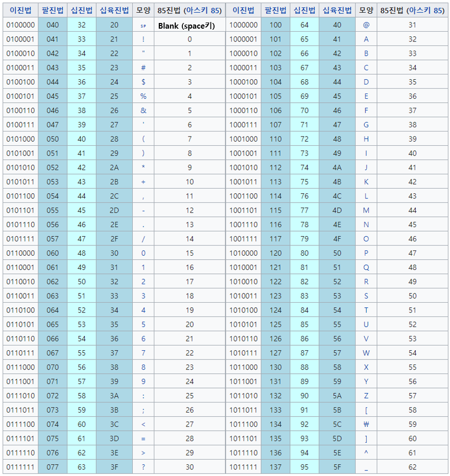Click the SP space character link
Viewport: 450px width, 476px height.
coord(144,26)
